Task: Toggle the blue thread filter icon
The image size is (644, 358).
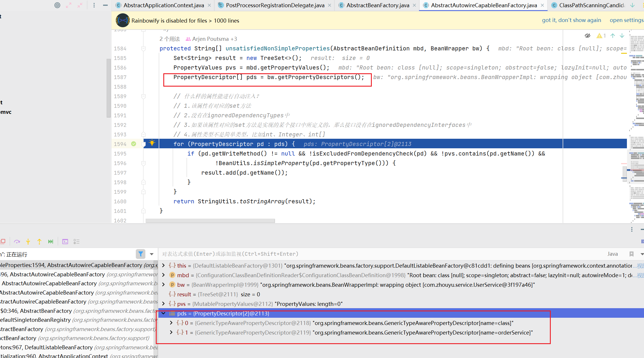Action: [141, 254]
